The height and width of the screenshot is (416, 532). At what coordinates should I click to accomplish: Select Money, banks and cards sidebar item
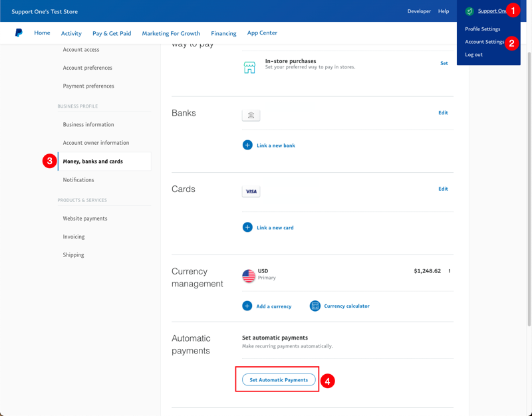[x=104, y=161]
